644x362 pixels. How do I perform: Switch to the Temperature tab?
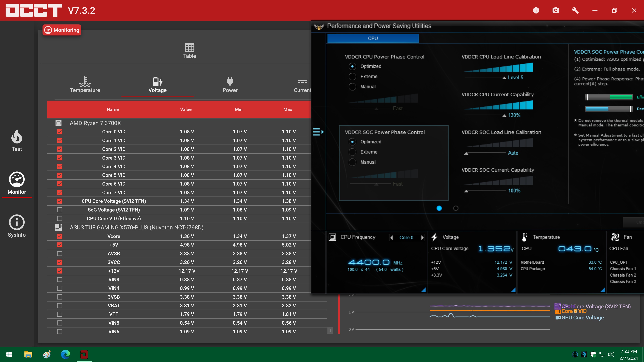click(x=85, y=85)
